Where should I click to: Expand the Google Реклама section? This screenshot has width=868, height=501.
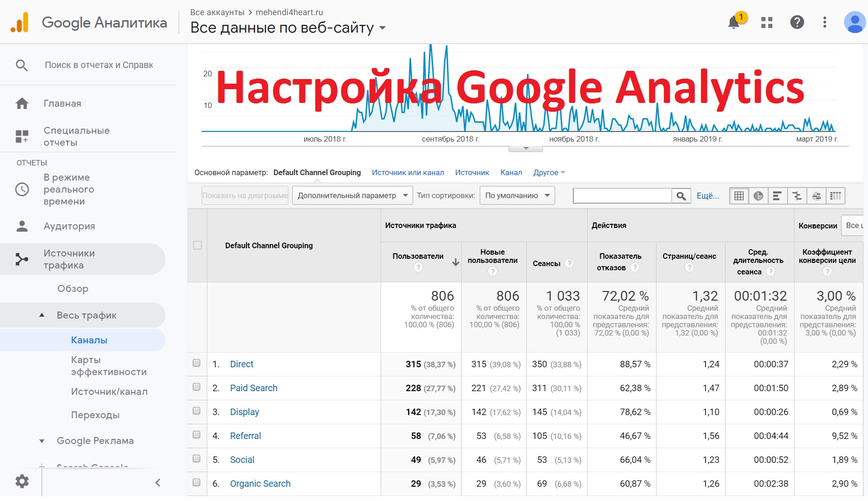(x=42, y=441)
